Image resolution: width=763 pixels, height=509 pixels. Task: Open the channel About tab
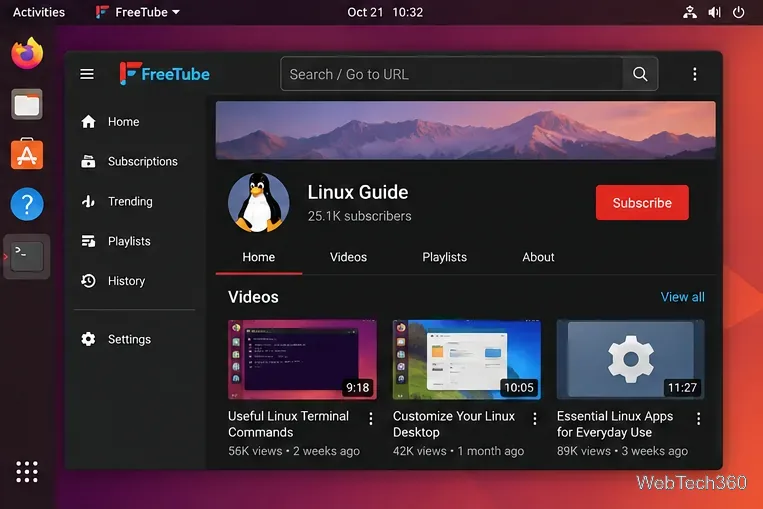[538, 257]
